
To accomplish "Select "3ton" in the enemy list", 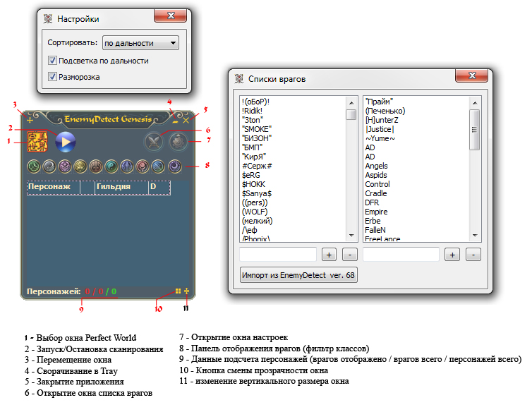I will click(253, 120).
